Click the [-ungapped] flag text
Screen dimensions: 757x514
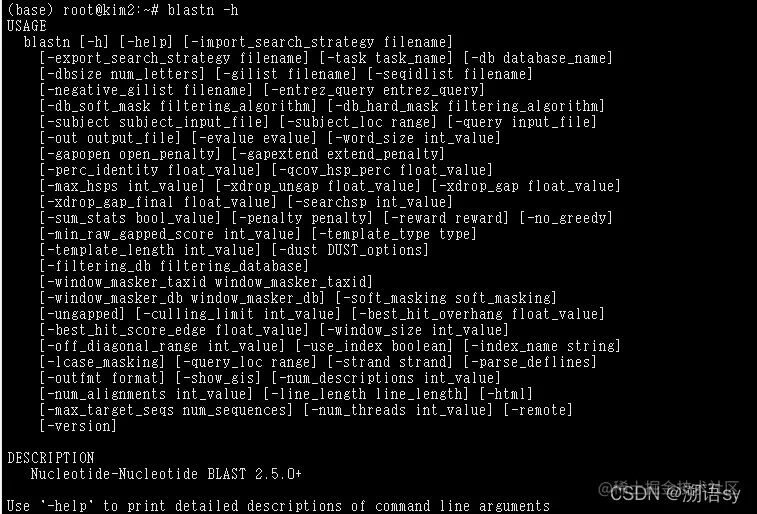point(82,314)
